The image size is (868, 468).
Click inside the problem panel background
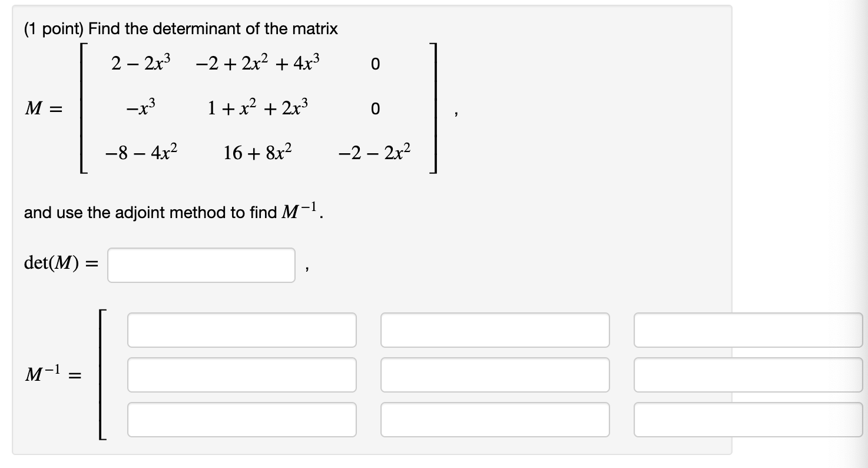tap(530, 248)
